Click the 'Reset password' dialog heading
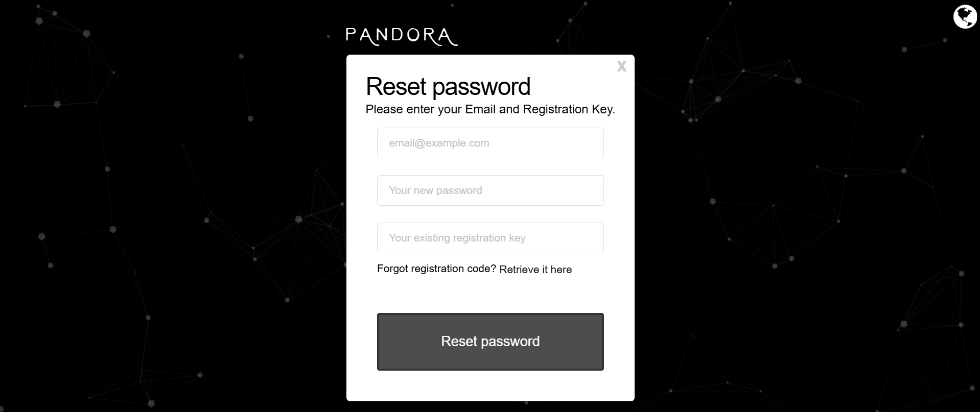Image resolution: width=980 pixels, height=412 pixels. (x=448, y=86)
